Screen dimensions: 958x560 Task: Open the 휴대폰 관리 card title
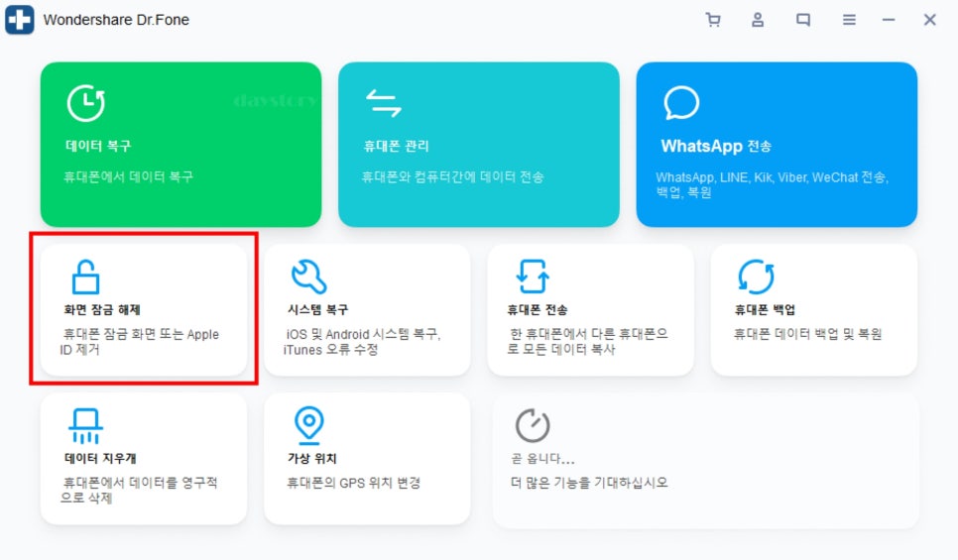click(x=397, y=146)
